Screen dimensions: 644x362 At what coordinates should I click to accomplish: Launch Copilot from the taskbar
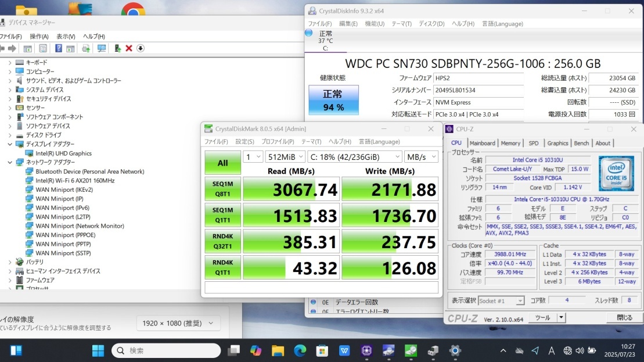256,350
